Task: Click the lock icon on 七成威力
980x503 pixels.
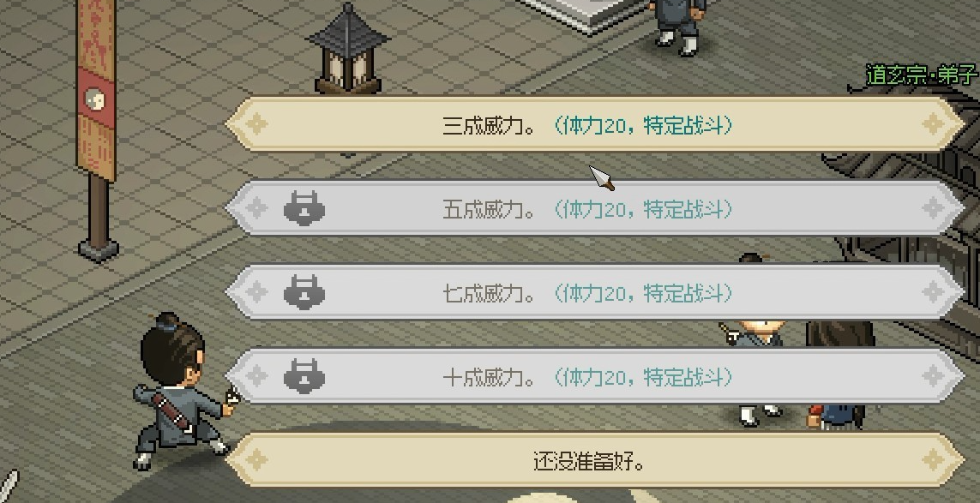Action: click(304, 292)
